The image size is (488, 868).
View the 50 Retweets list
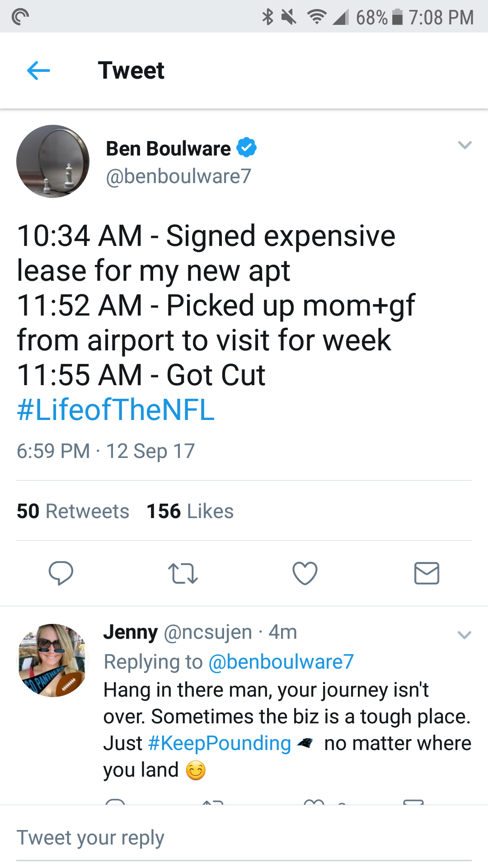(x=73, y=511)
